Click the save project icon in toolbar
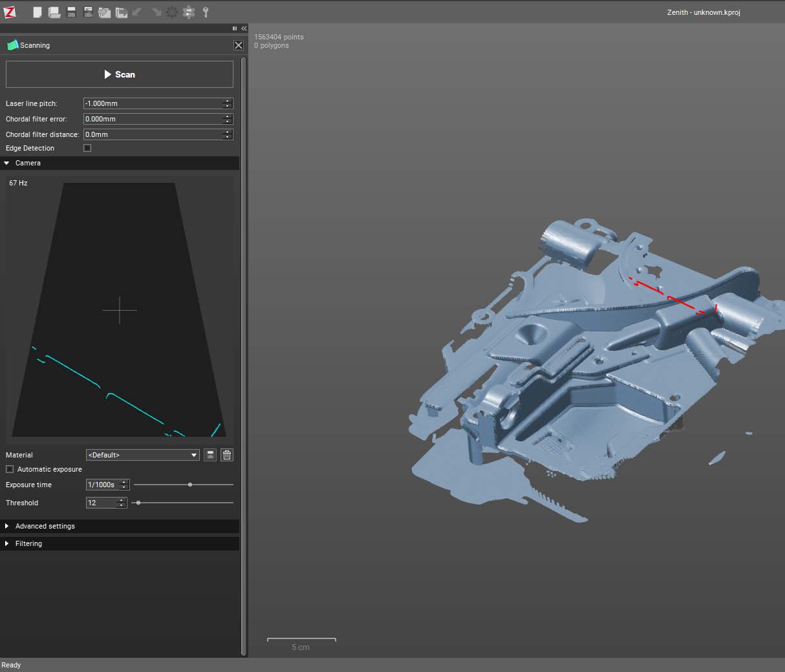 (x=71, y=12)
